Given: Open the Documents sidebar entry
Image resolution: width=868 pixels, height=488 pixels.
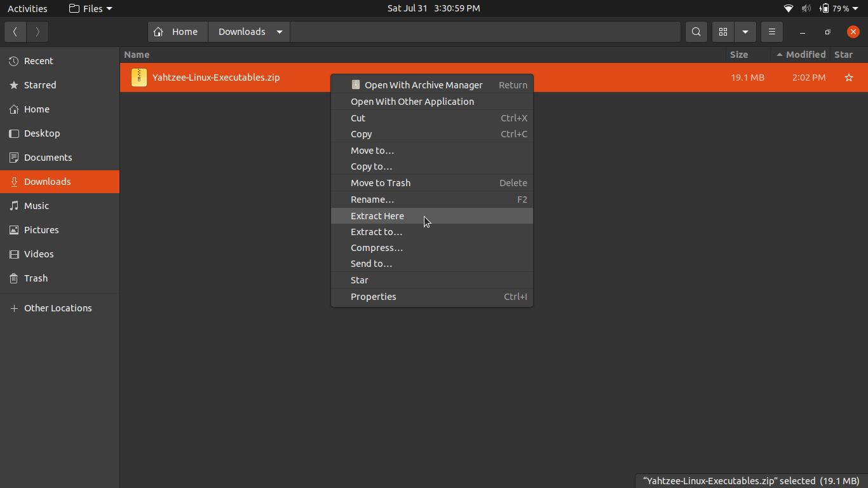Looking at the screenshot, I should coord(60,158).
